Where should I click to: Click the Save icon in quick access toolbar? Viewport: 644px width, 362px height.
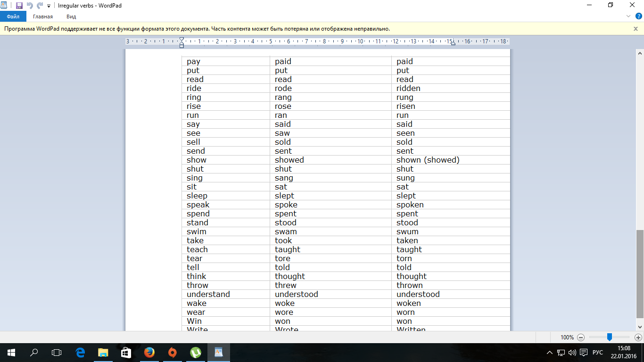click(x=19, y=5)
